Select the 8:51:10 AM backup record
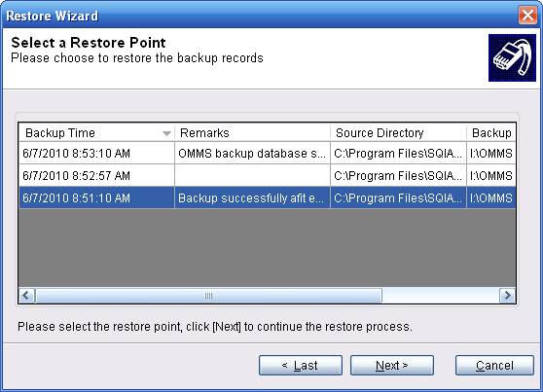Viewport: 543px width, 392px height. click(x=268, y=198)
